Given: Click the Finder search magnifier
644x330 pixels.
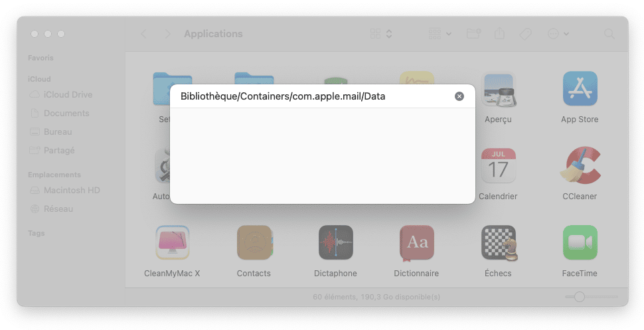Looking at the screenshot, I should [609, 34].
